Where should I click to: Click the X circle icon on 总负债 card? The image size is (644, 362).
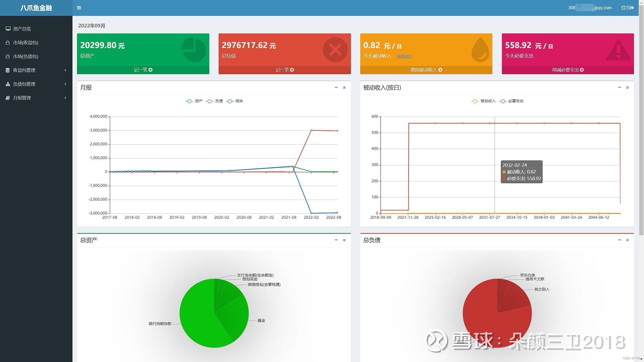tap(335, 50)
